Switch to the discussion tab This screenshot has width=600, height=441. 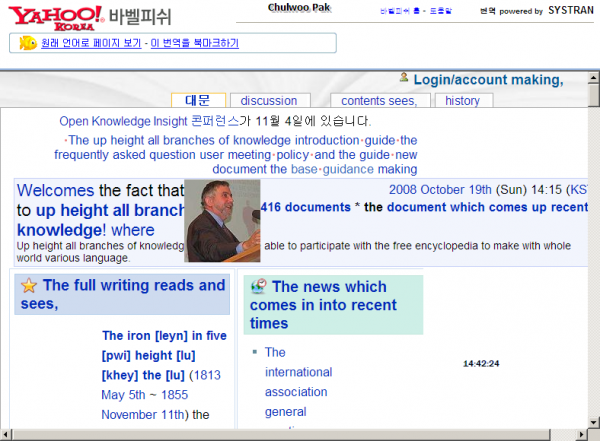(x=269, y=101)
